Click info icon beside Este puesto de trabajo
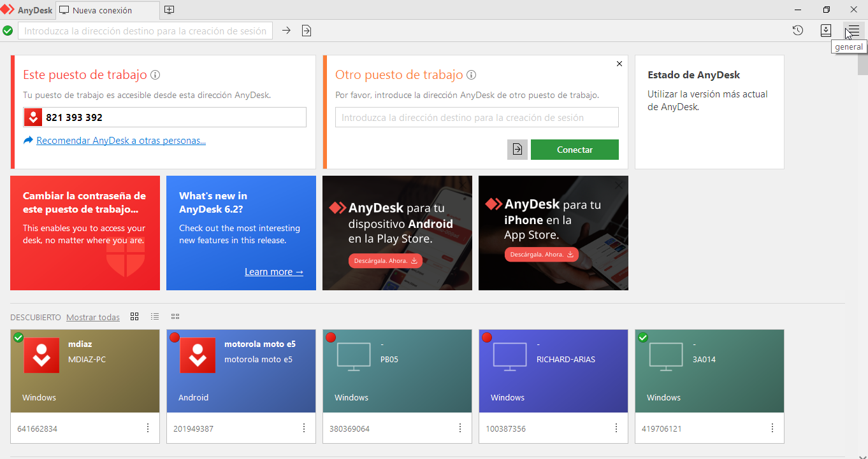868x459 pixels. 155,75
